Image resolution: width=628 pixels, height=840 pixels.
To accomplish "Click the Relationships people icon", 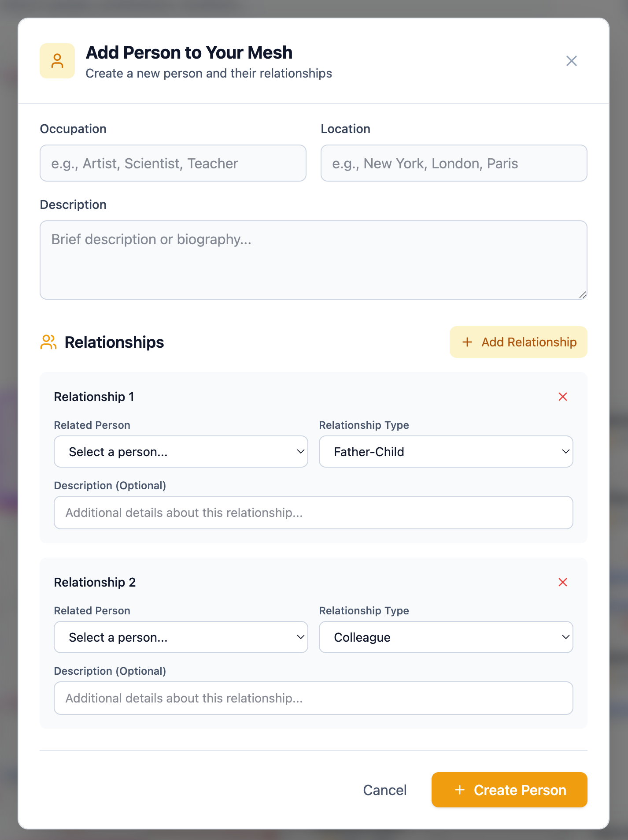I will pyautogui.click(x=48, y=342).
